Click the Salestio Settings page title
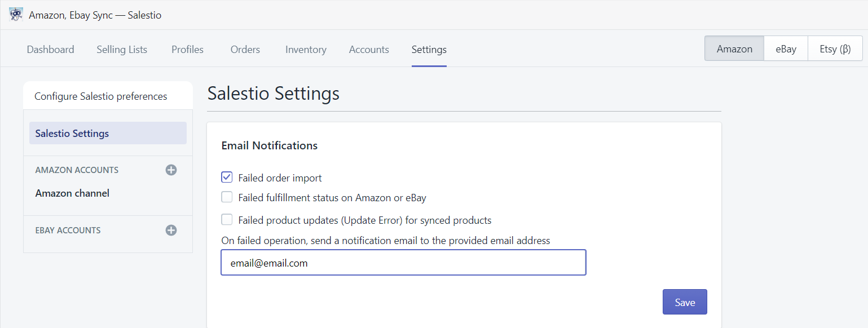 point(274,94)
